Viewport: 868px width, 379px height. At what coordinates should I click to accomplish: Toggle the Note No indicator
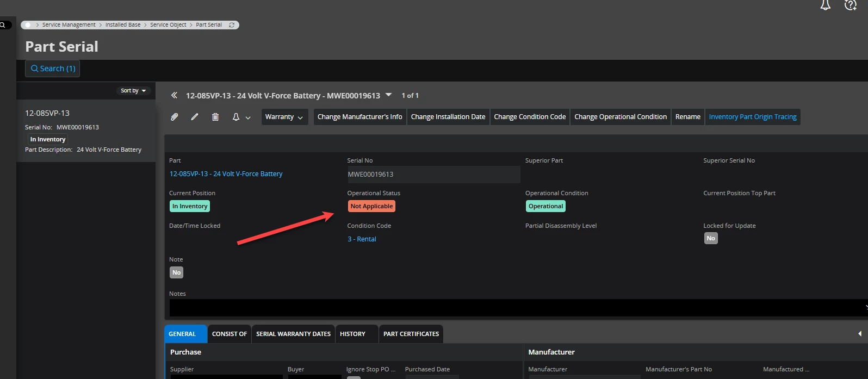point(176,272)
